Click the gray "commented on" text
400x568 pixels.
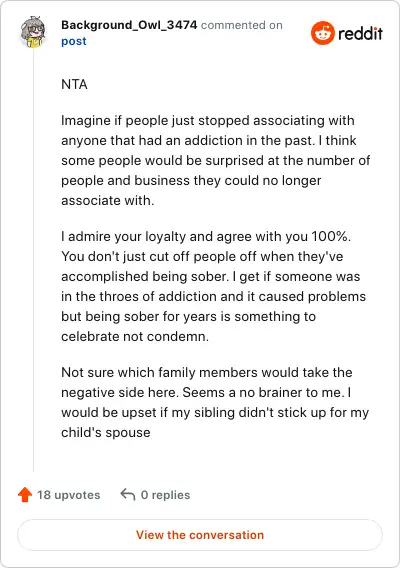(242, 25)
